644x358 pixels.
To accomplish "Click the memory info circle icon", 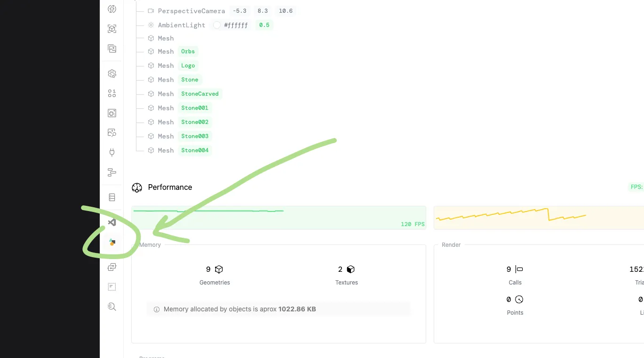I will pyautogui.click(x=157, y=309).
